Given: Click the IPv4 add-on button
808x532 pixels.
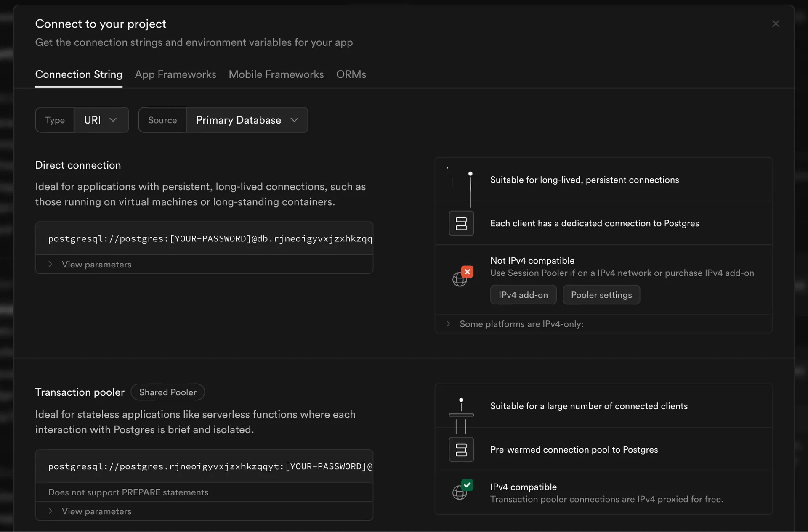Looking at the screenshot, I should point(523,294).
